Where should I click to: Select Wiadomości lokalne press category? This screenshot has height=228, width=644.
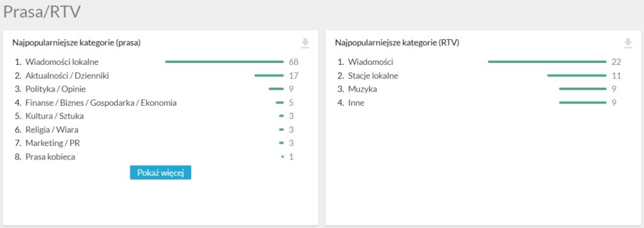click(62, 62)
